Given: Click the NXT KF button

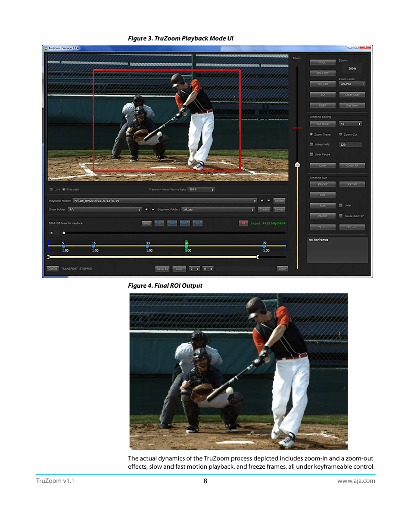Looking at the screenshot, I should (352, 184).
